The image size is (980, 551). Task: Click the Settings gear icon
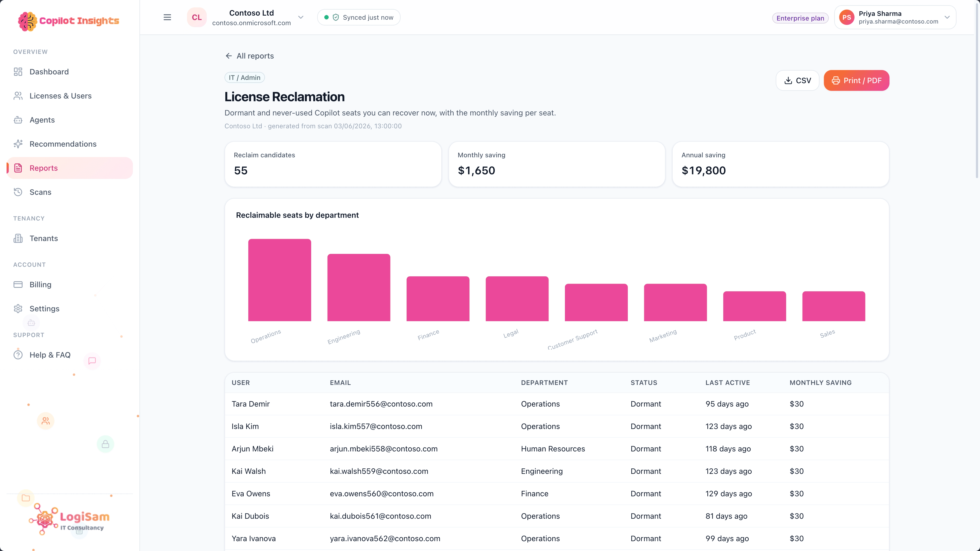pos(18,309)
